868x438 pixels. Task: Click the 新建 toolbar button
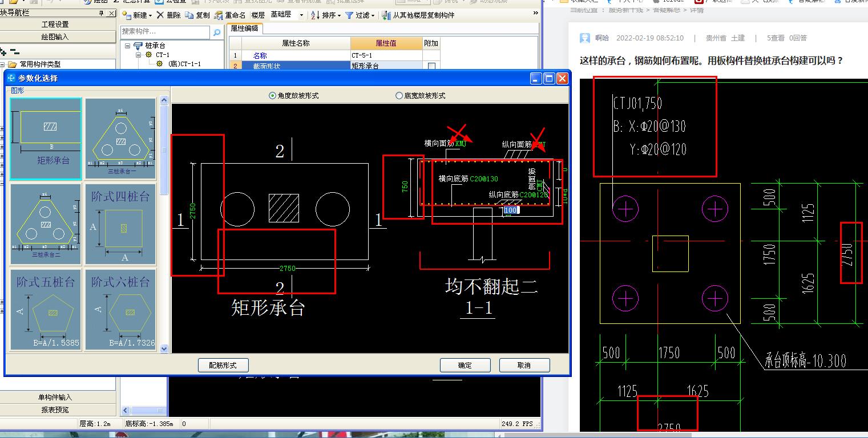[138, 15]
